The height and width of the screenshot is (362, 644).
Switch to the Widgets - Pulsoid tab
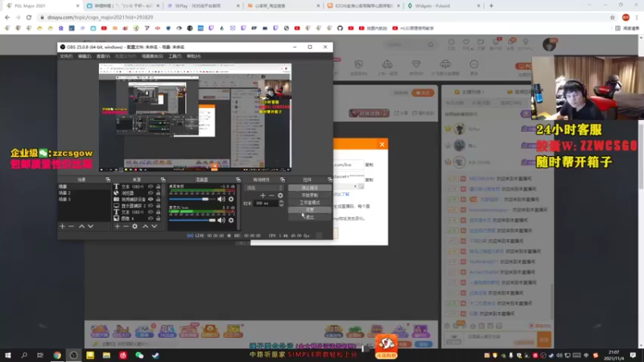(x=444, y=6)
